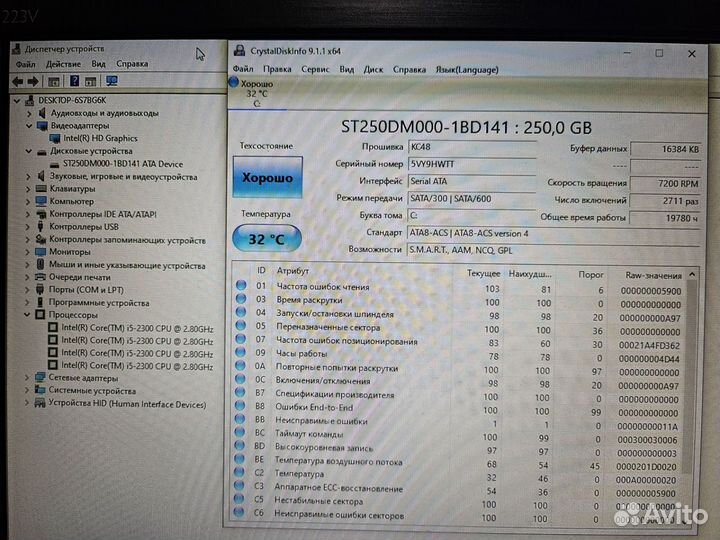Expand Контроллеры IDE ATA/ATAPI category
720x540 pixels.
pyautogui.click(x=28, y=214)
